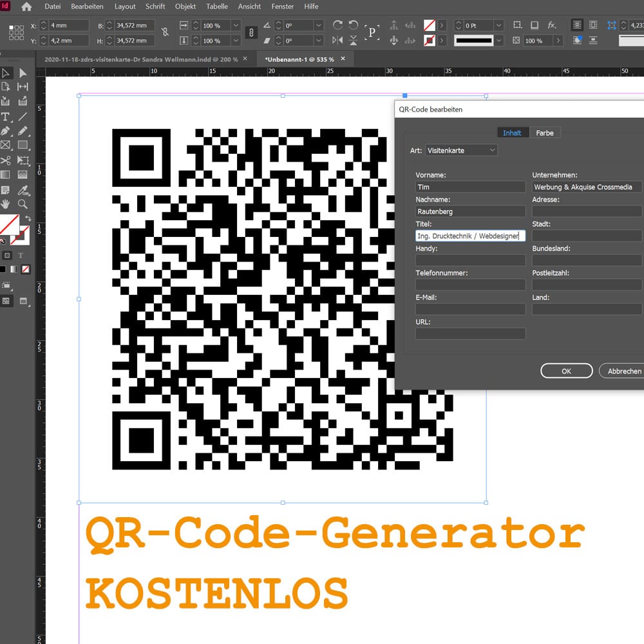644x644 pixels.
Task: Select the Free Transform tool
Action: 23,160
